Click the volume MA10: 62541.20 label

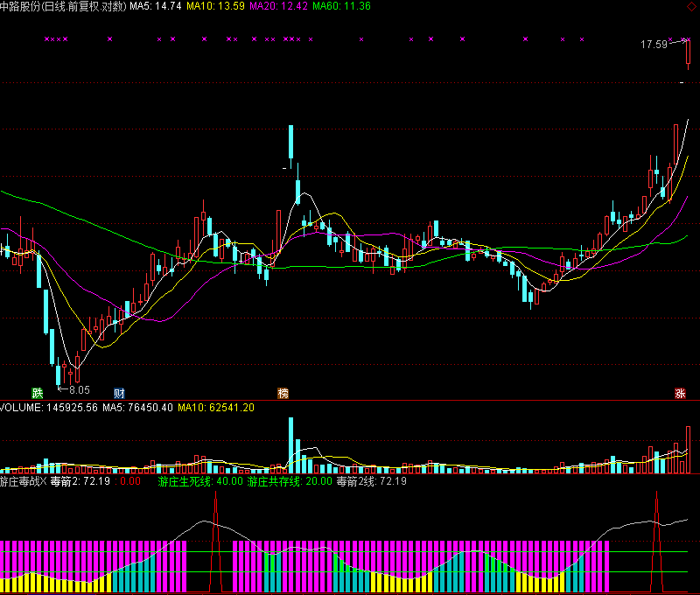216,408
